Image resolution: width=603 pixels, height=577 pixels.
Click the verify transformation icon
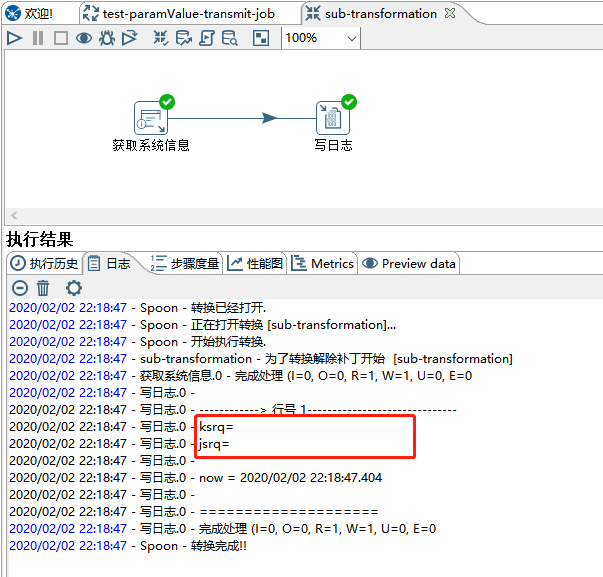[x=161, y=38]
